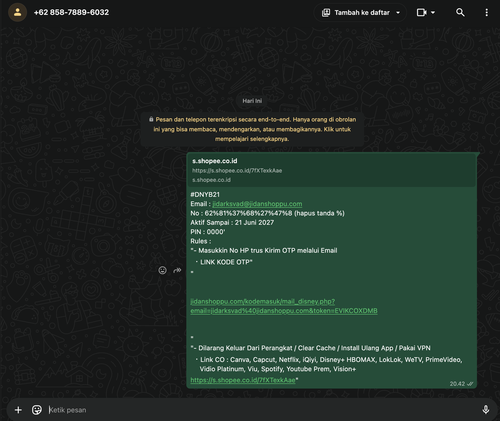Open contact info for +62 858-7889-6032
This screenshot has width=500, height=421.
click(71, 12)
